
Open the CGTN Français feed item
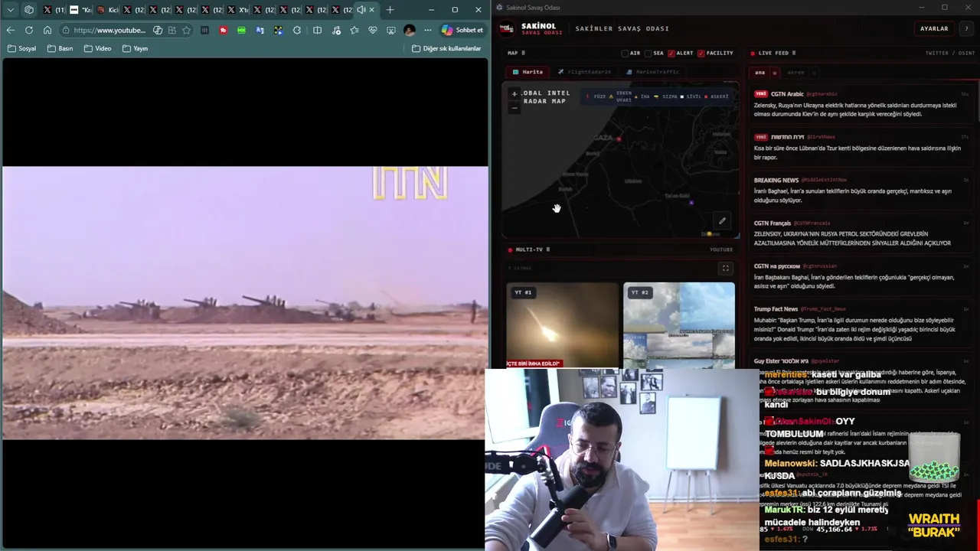click(x=861, y=233)
